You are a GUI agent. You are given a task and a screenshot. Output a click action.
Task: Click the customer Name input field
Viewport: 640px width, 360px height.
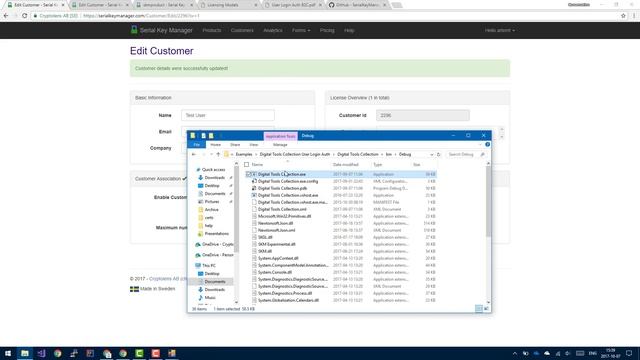pyautogui.click(x=228, y=115)
